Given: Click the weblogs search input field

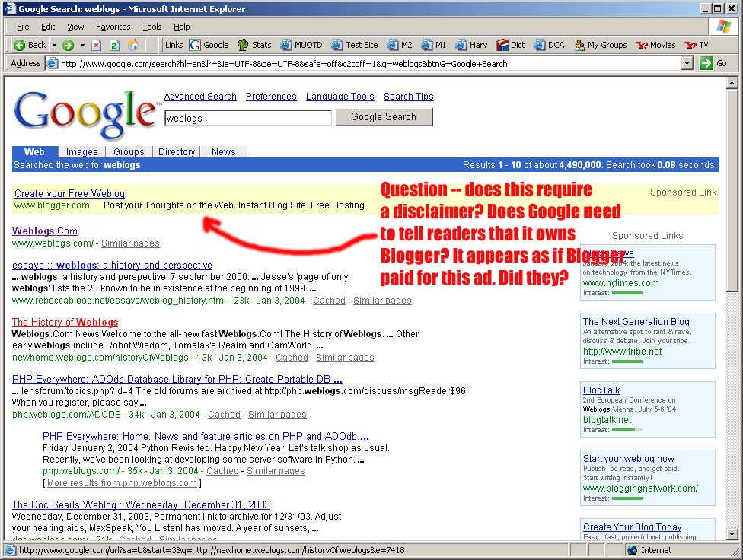Looking at the screenshot, I should click(x=247, y=118).
